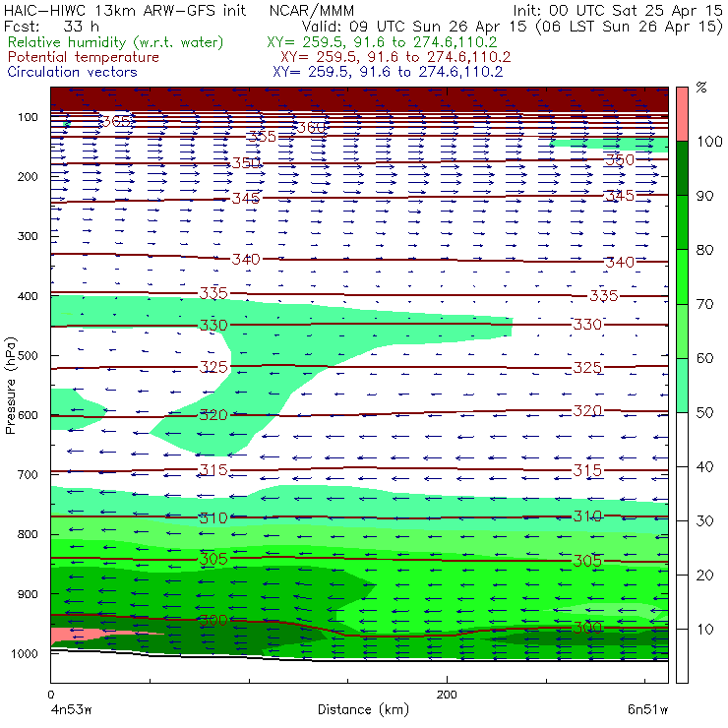
Task: Click the colorbar '60' value label
Action: coord(704,358)
